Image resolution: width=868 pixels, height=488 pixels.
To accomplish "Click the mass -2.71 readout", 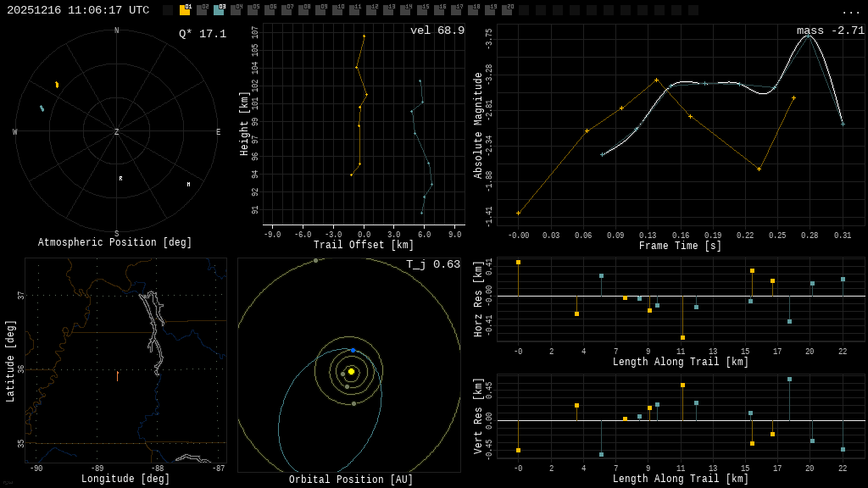I will point(831,30).
